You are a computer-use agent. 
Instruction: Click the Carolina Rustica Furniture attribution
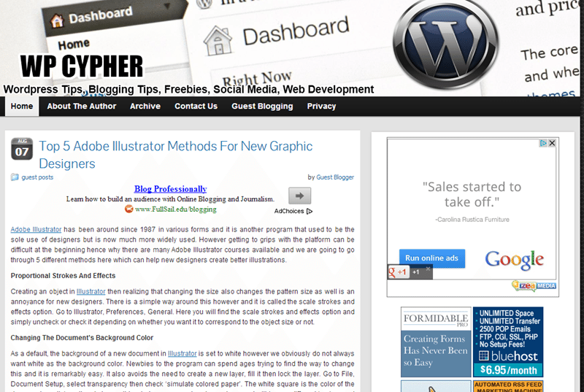(x=472, y=220)
